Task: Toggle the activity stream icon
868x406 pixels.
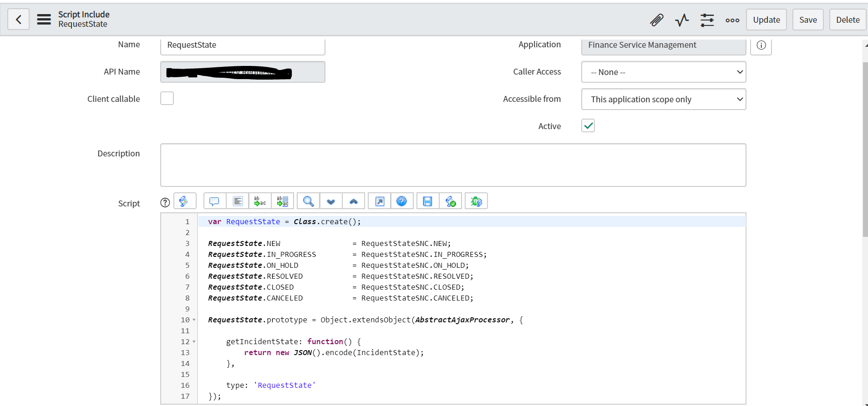Action: click(x=682, y=20)
